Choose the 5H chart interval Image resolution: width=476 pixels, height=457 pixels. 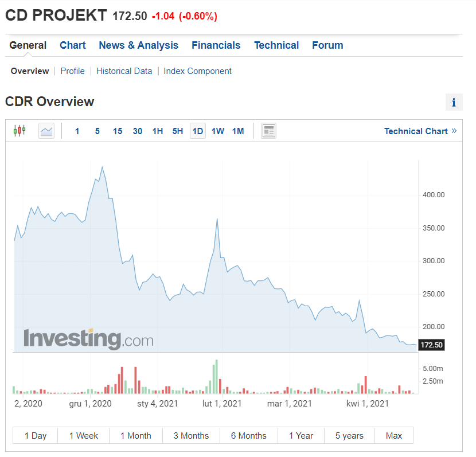178,131
